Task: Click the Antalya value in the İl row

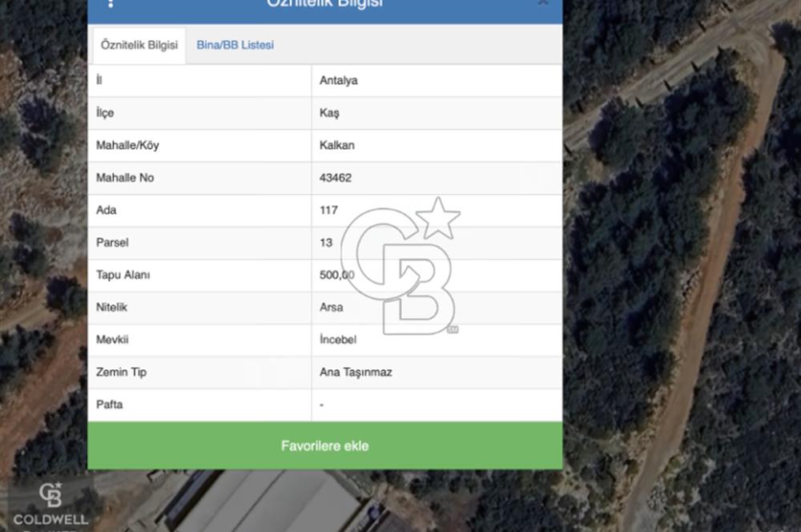Action: [338, 81]
